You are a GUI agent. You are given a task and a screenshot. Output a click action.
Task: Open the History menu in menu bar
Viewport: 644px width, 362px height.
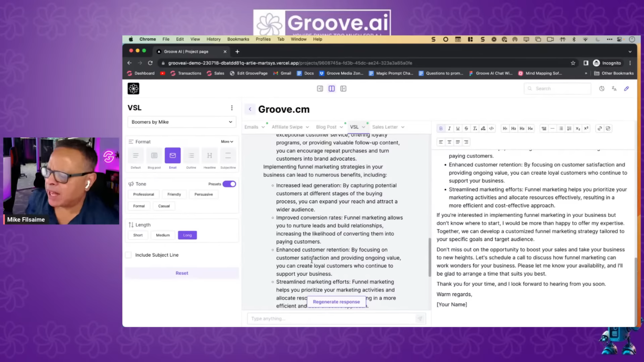(214, 39)
